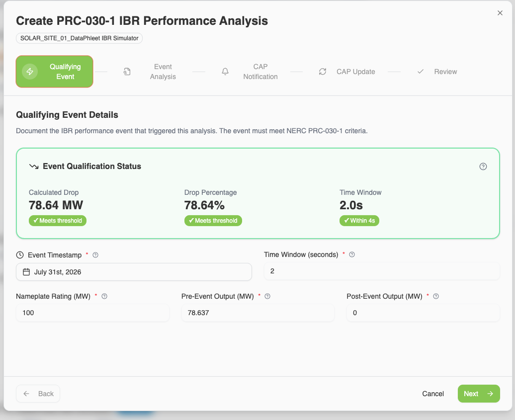Screen dimensions: 515x420
Task: Click the clock icon beside Event Timestamp
Action: [x=20, y=255]
